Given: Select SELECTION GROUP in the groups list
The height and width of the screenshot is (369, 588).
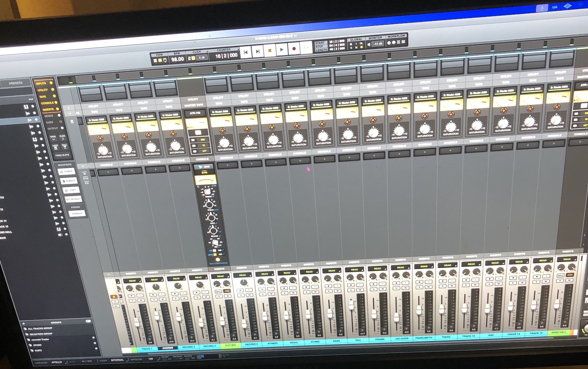Looking at the screenshot, I should [41, 334].
